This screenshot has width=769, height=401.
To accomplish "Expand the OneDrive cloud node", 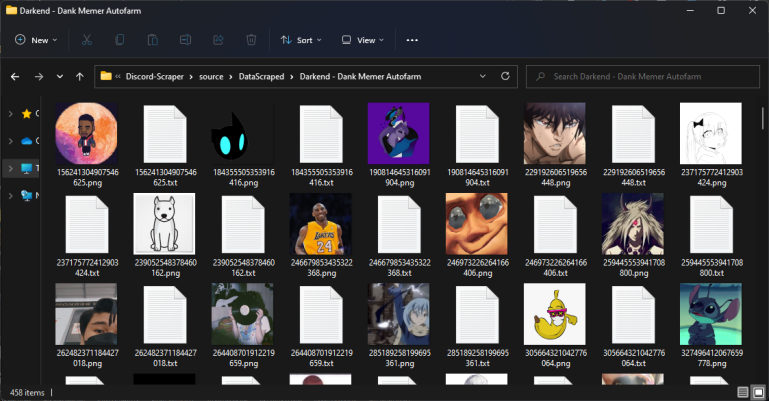I will (10, 141).
